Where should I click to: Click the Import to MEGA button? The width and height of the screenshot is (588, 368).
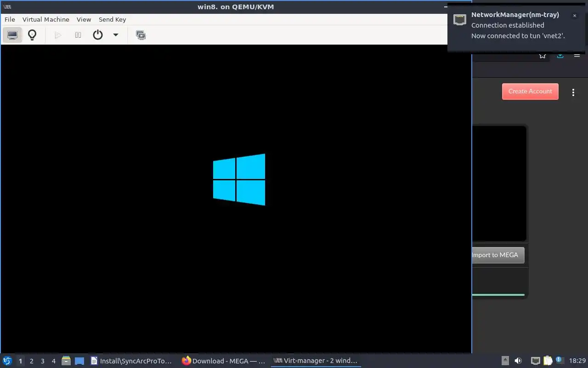(x=498, y=255)
